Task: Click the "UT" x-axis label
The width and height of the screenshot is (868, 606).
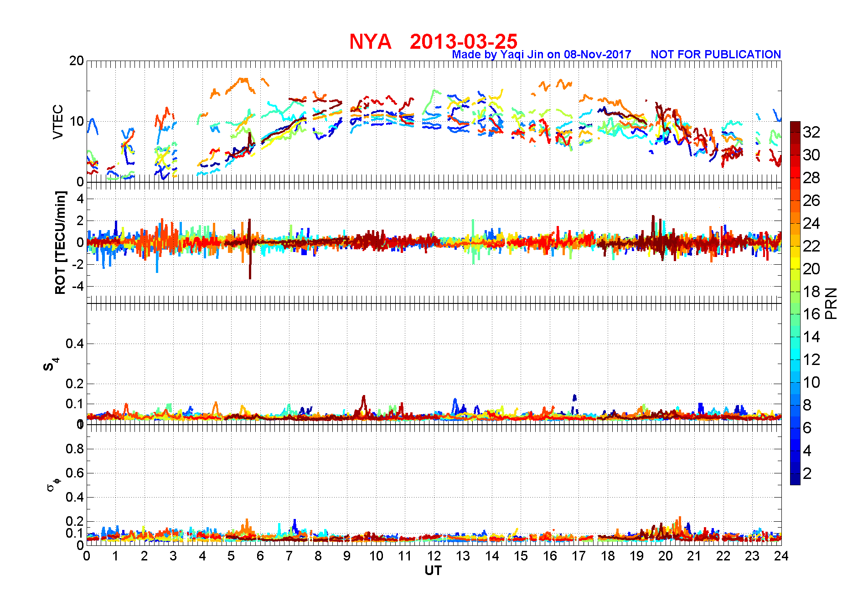Action: (433, 571)
